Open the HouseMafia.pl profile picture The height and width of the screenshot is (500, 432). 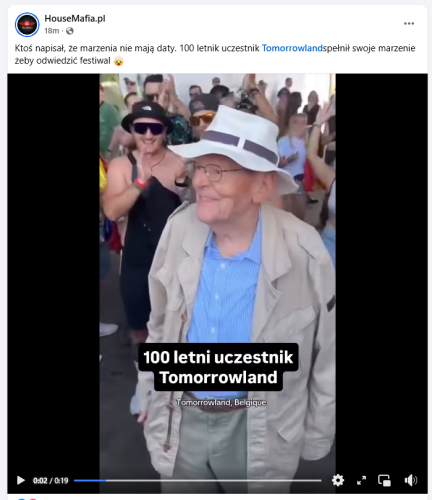(x=27, y=24)
